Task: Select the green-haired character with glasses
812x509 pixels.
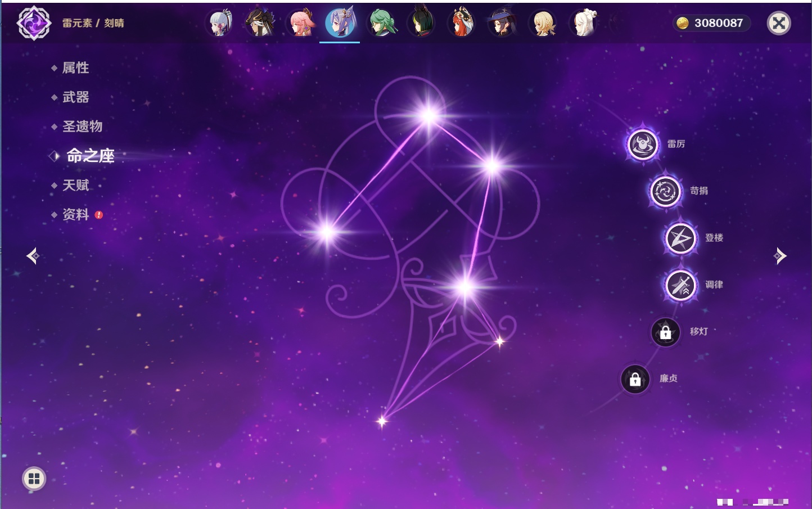Action: 382,23
